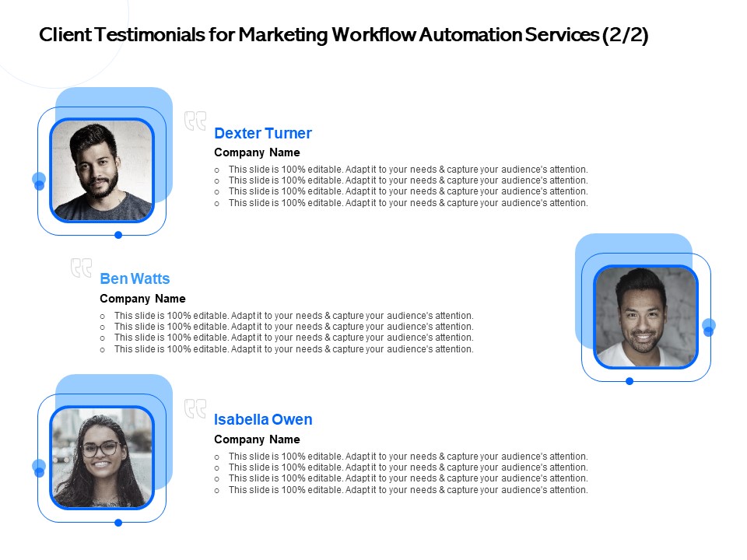This screenshot has width=747, height=560.
Task: Click Ben Watts' portrait photo
Action: click(x=646, y=317)
